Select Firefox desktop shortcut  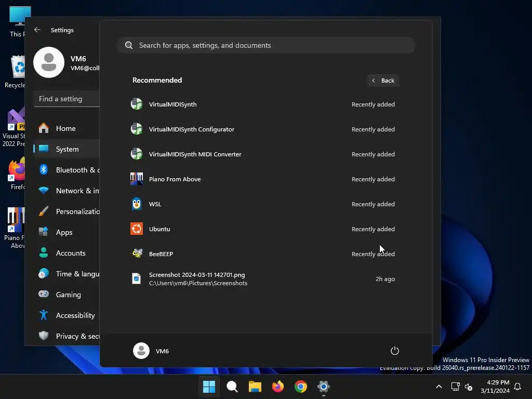tap(16, 174)
